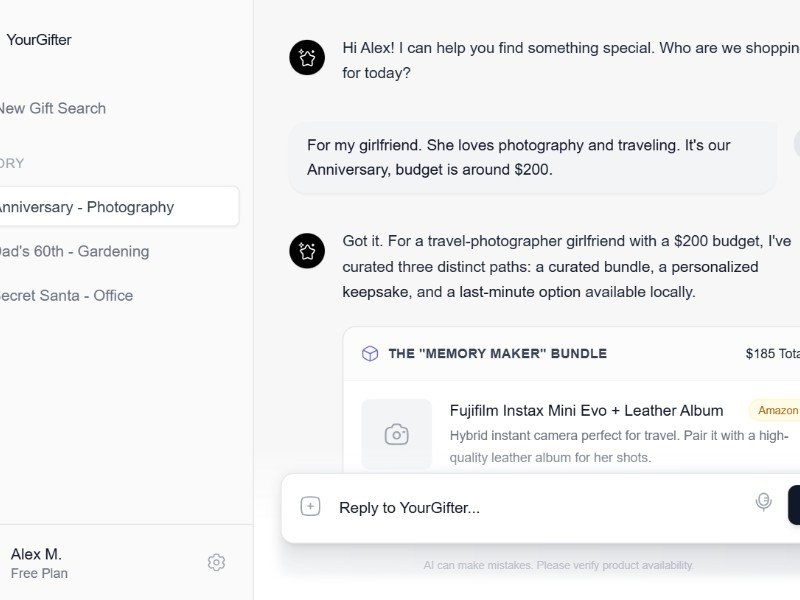Open settings with the gear icon
This screenshot has height=600, width=800.
click(216, 562)
